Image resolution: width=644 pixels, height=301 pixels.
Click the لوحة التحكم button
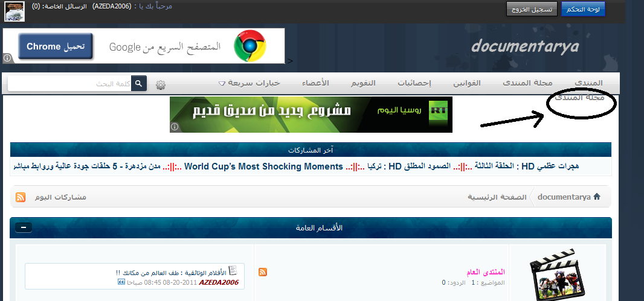583,9
